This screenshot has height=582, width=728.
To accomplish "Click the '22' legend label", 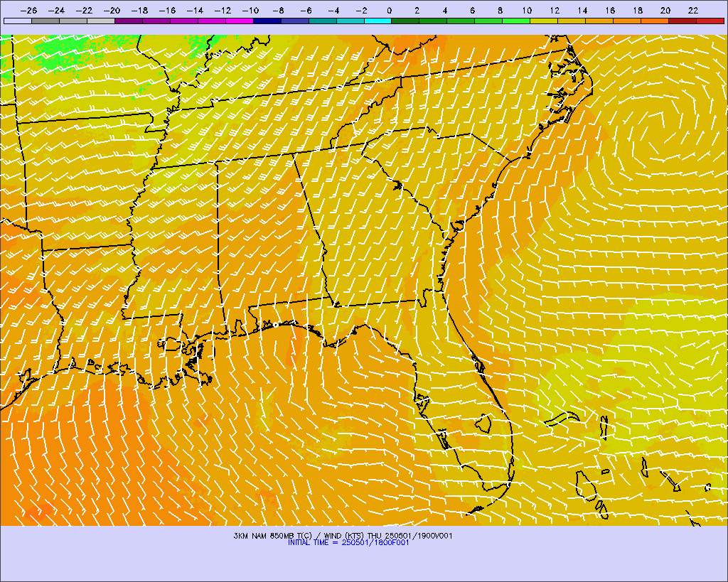I will point(693,11).
